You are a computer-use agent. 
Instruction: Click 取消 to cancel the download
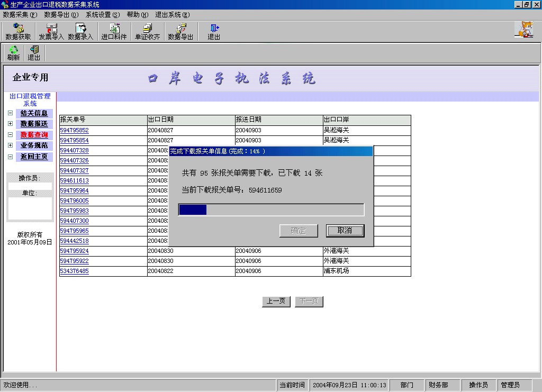click(x=345, y=231)
